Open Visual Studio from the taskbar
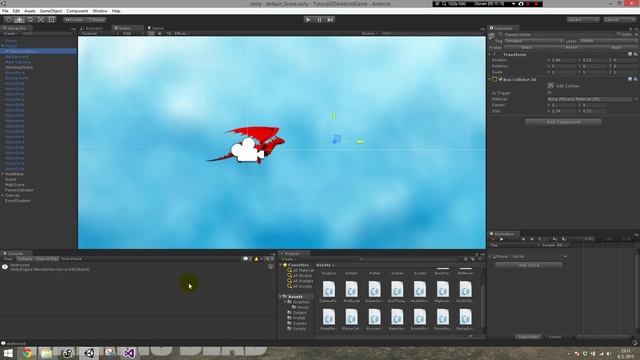 click(129, 353)
